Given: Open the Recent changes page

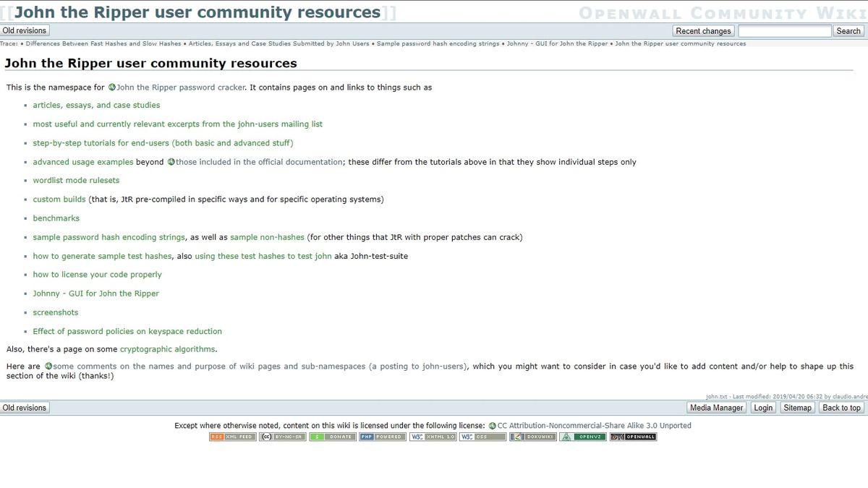Looking at the screenshot, I should pyautogui.click(x=703, y=31).
